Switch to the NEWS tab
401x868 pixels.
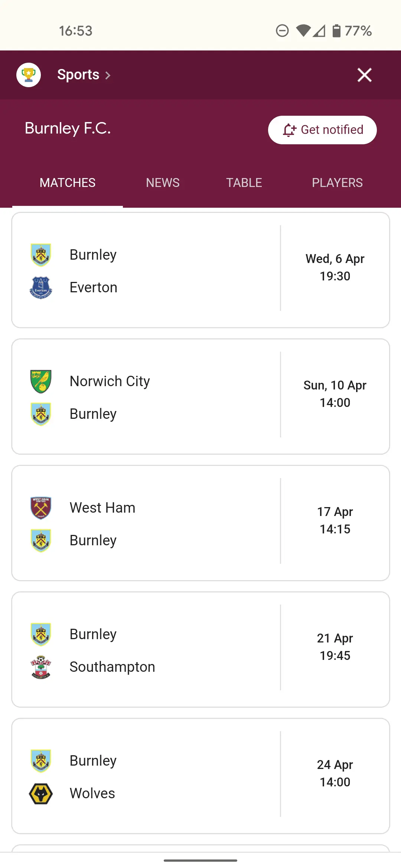click(x=163, y=183)
